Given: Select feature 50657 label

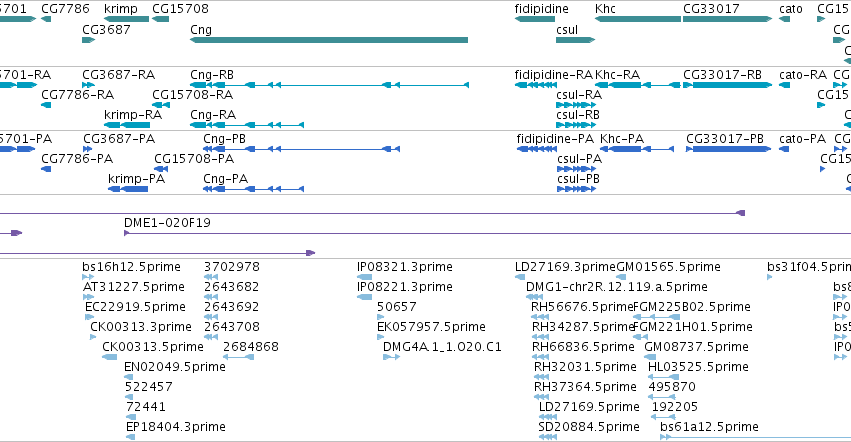Looking at the screenshot, I should [397, 307].
